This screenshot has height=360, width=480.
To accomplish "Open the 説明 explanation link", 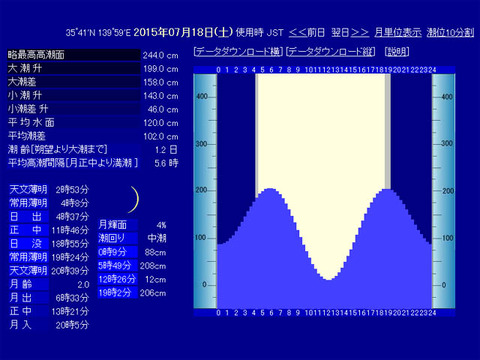I will click(x=397, y=51).
